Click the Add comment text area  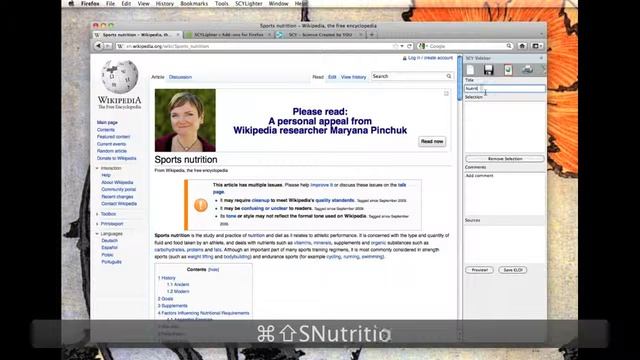click(505, 194)
